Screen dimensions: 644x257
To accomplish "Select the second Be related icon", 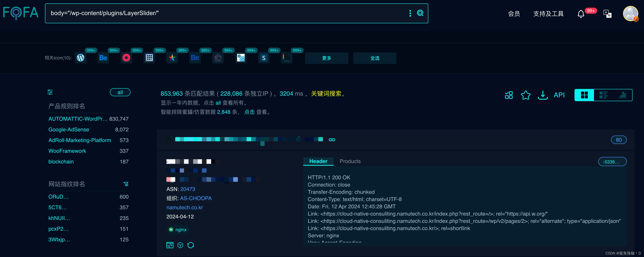I will 195,58.
